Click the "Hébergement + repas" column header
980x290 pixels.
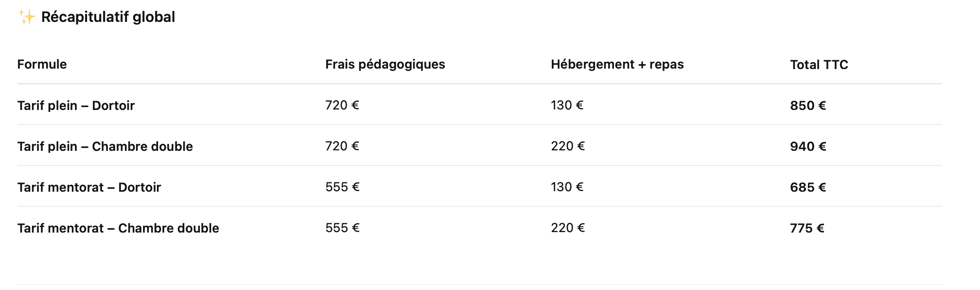[x=617, y=64]
